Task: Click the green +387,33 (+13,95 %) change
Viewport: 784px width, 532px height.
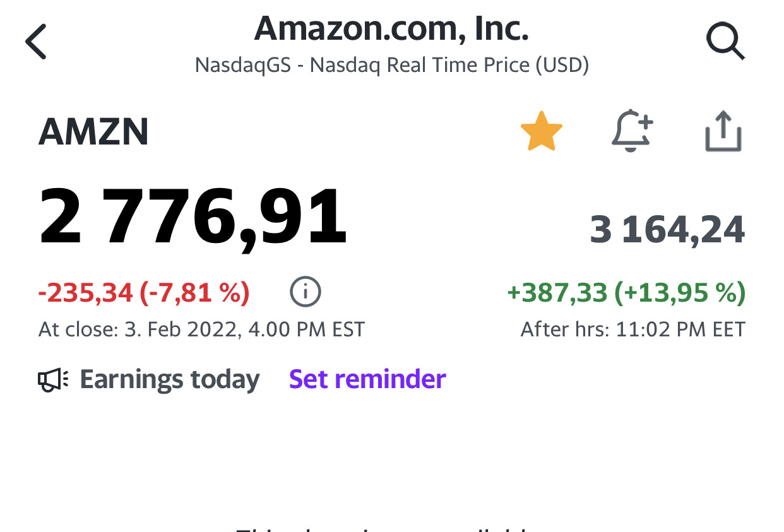Action: coord(626,292)
